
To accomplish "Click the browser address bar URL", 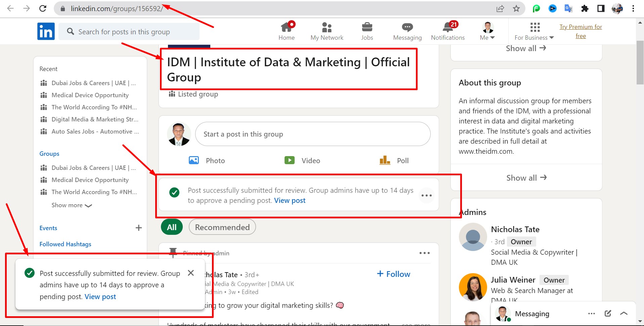I will [117, 8].
